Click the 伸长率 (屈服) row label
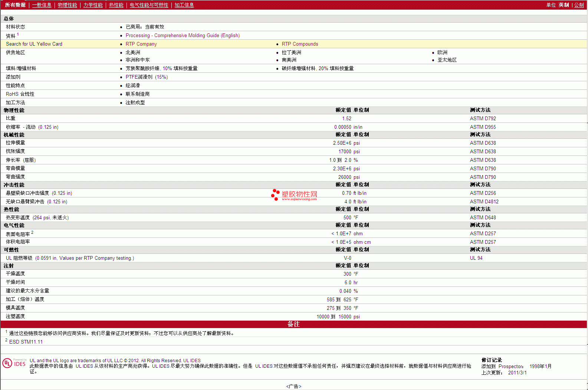 (21, 160)
